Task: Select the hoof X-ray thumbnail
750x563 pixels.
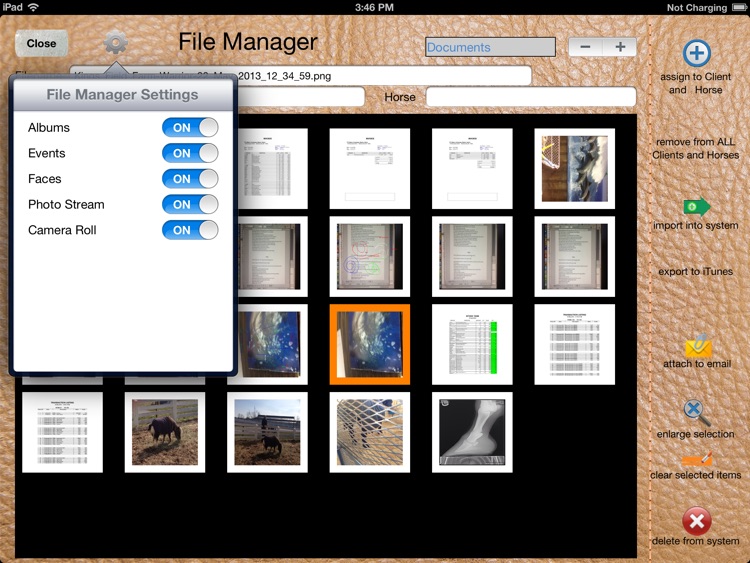Action: (472, 432)
